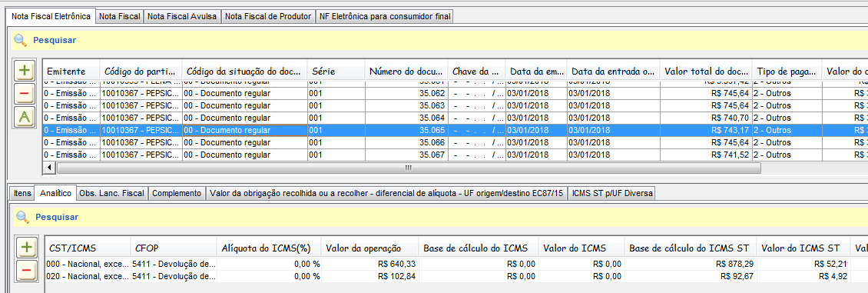868x293 pixels.
Task: Click the upper Pesquisar link
Action: (x=55, y=40)
